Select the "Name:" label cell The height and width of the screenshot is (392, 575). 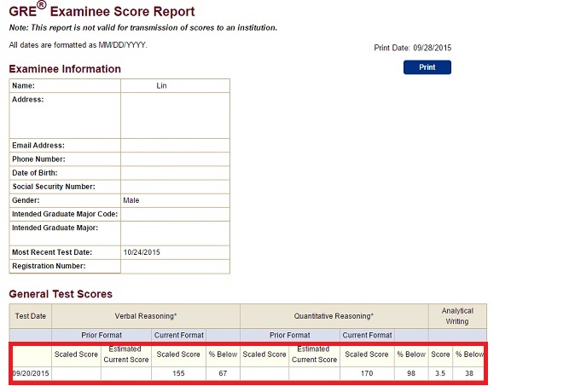click(65, 86)
